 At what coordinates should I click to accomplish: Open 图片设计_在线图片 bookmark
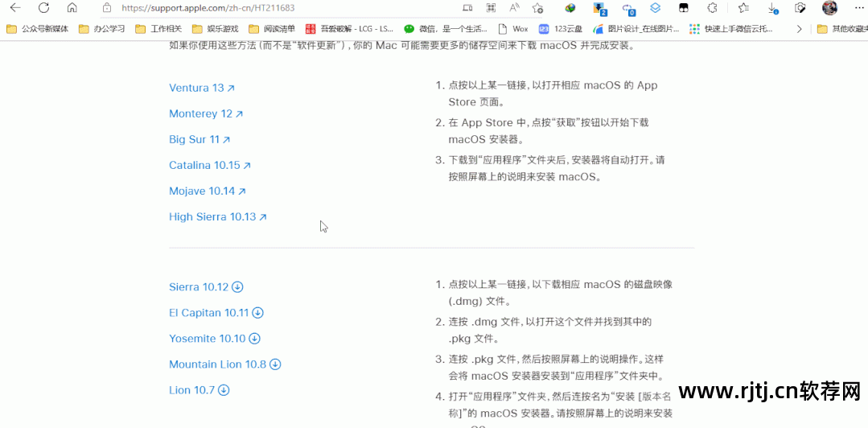point(636,29)
